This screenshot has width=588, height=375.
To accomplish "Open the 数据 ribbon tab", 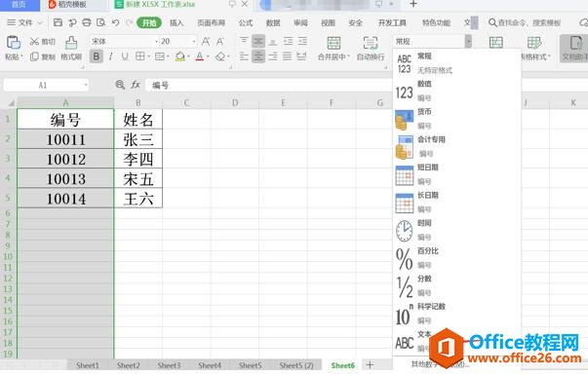I will click(x=273, y=22).
